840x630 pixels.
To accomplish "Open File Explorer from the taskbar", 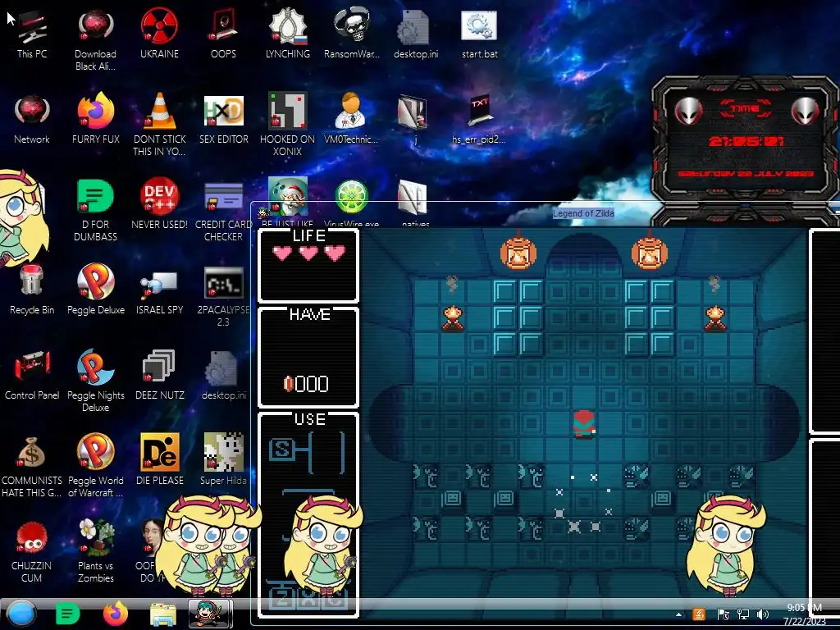I will 163,614.
